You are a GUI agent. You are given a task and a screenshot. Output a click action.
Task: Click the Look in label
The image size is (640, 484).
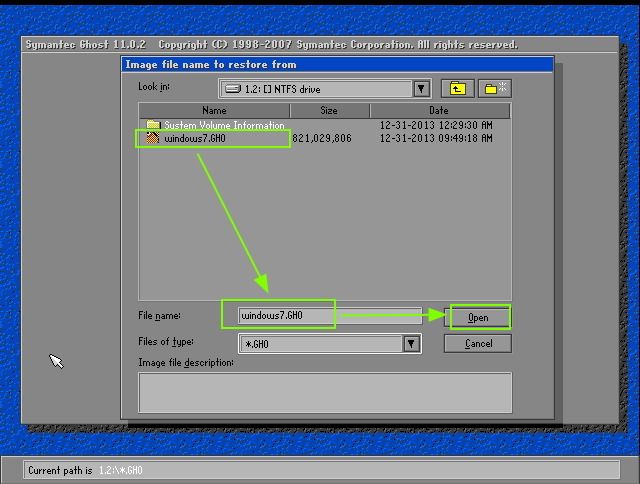tap(154, 86)
